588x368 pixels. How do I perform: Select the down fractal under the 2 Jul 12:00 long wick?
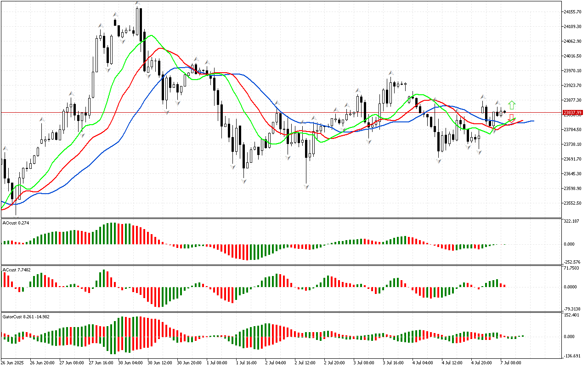pyautogui.click(x=306, y=186)
